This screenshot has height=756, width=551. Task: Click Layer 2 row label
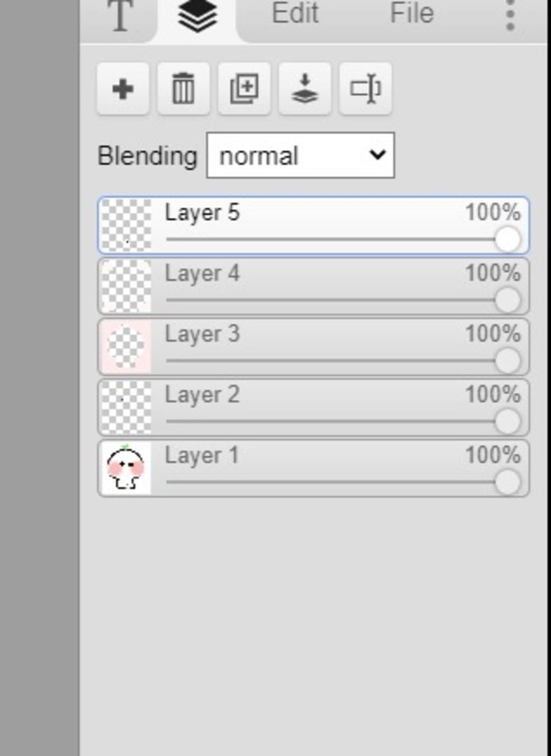coord(202,395)
